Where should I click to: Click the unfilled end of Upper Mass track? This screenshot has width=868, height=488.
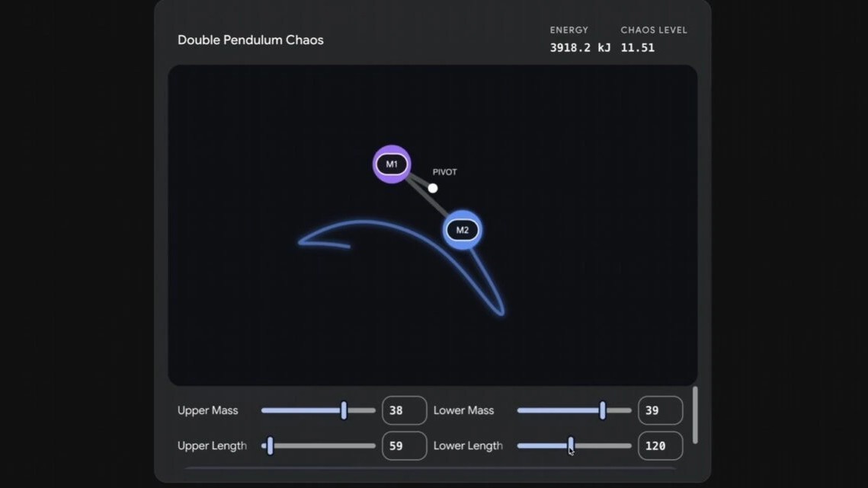click(x=362, y=410)
